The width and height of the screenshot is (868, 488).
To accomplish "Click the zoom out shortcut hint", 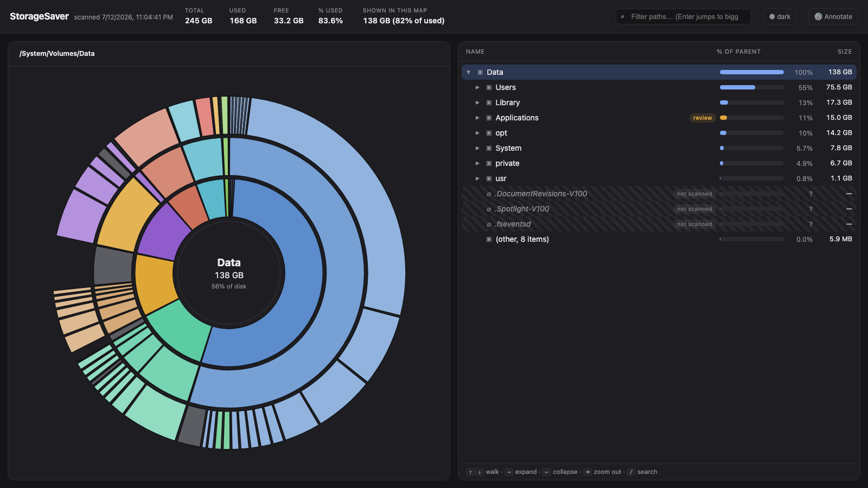I will (x=603, y=472).
